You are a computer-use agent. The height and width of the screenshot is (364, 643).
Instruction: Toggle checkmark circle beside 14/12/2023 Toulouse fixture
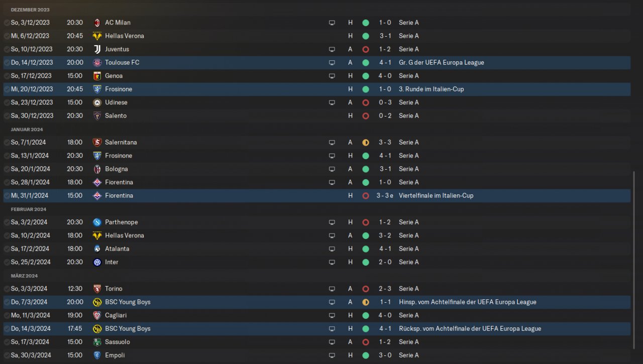[7, 63]
